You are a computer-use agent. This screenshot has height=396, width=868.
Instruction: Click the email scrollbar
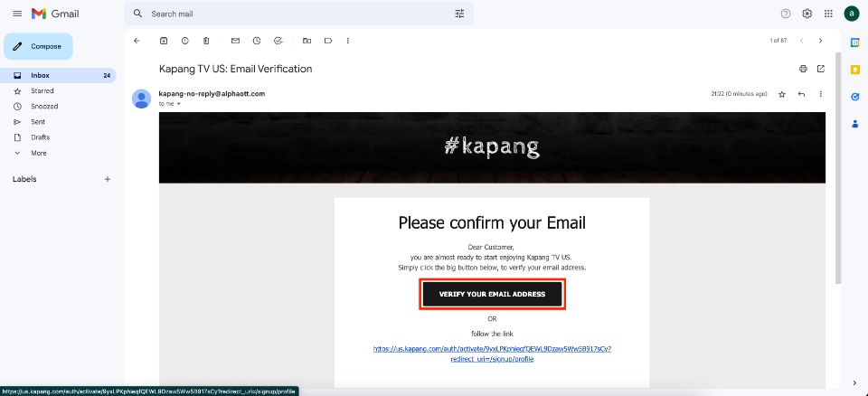click(x=837, y=166)
